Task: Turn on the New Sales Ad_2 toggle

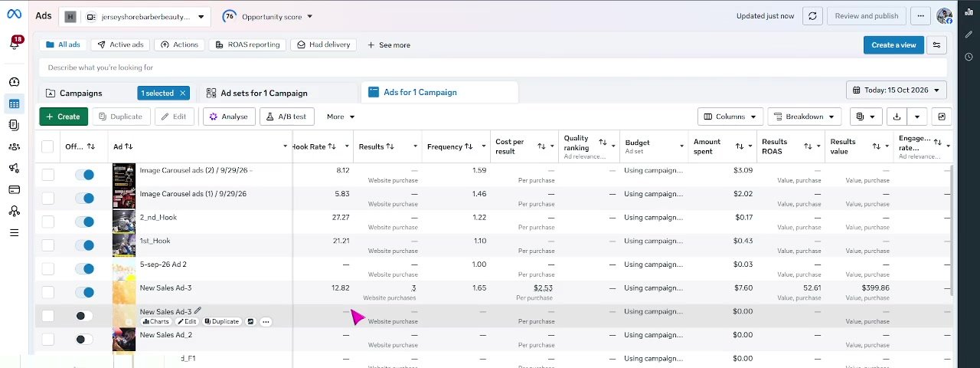Action: click(x=84, y=339)
